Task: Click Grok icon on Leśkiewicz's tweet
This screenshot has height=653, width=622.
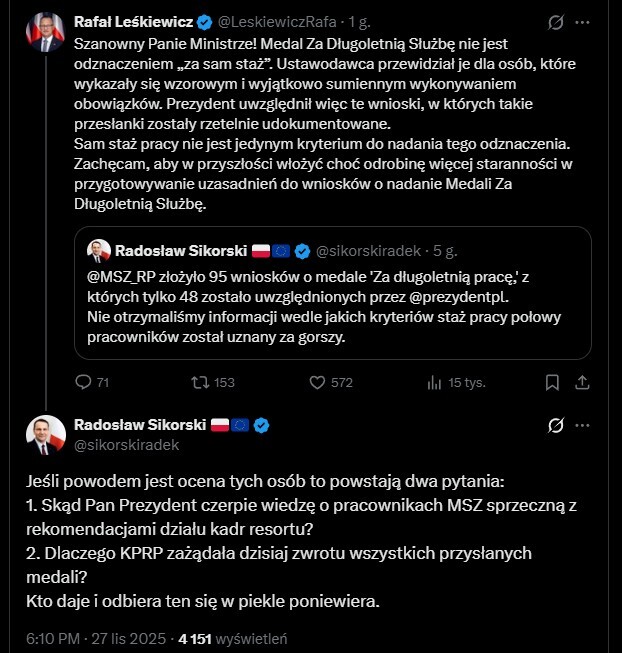Action: 557,21
